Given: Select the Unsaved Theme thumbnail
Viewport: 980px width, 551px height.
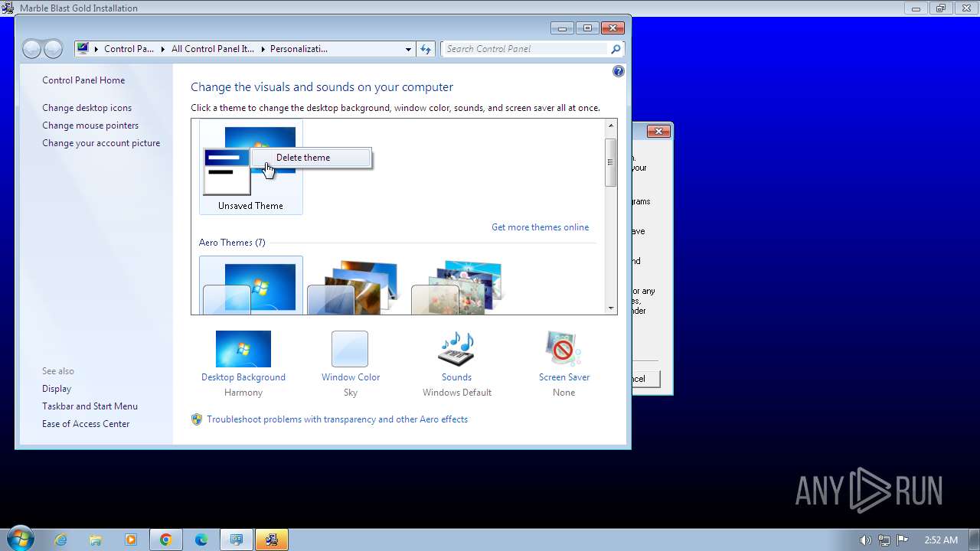Looking at the screenshot, I should coord(250,168).
